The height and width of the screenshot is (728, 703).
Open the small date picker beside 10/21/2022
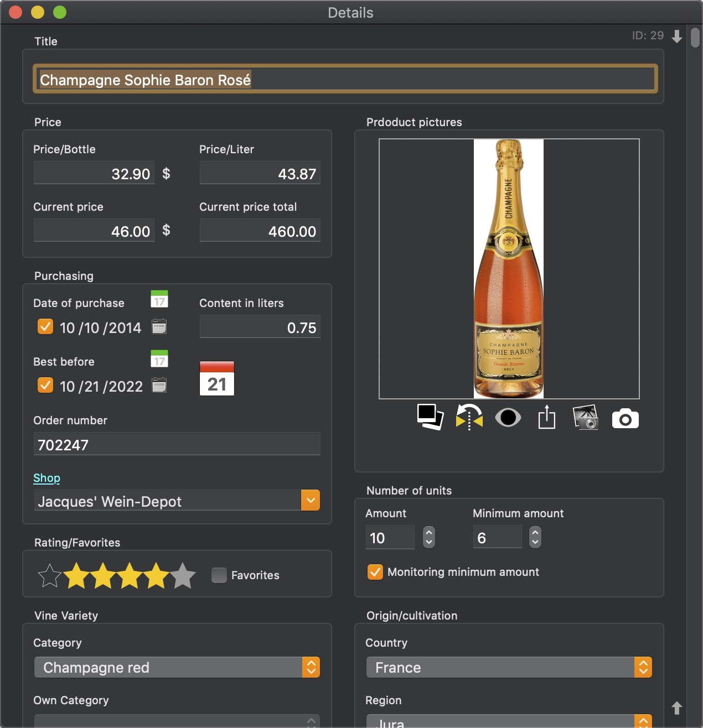[x=159, y=386]
